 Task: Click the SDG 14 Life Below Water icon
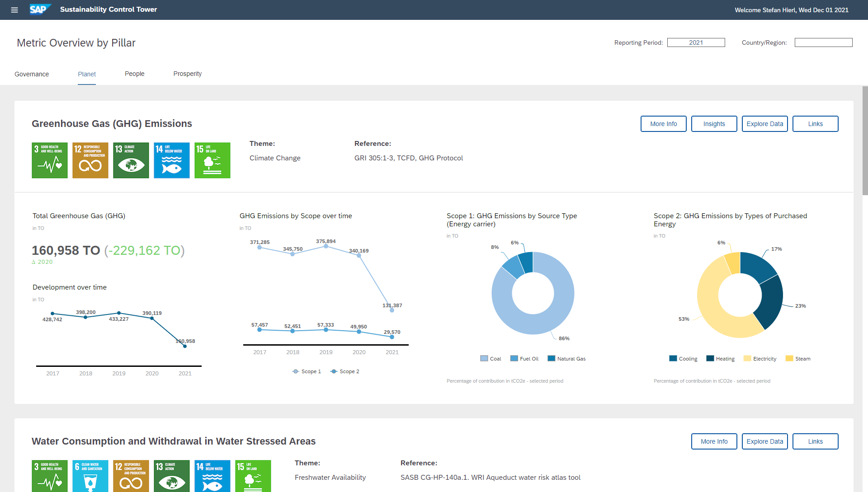click(172, 159)
